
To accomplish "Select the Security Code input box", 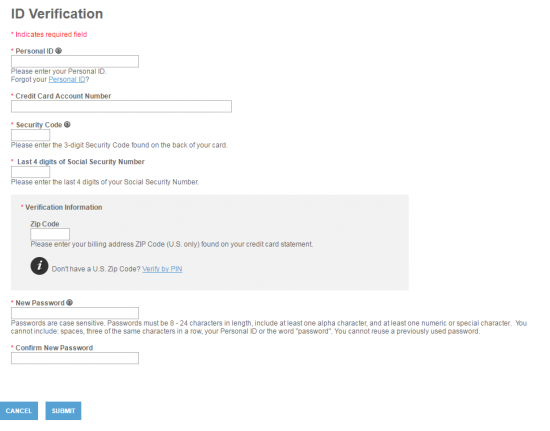I will click(31, 135).
